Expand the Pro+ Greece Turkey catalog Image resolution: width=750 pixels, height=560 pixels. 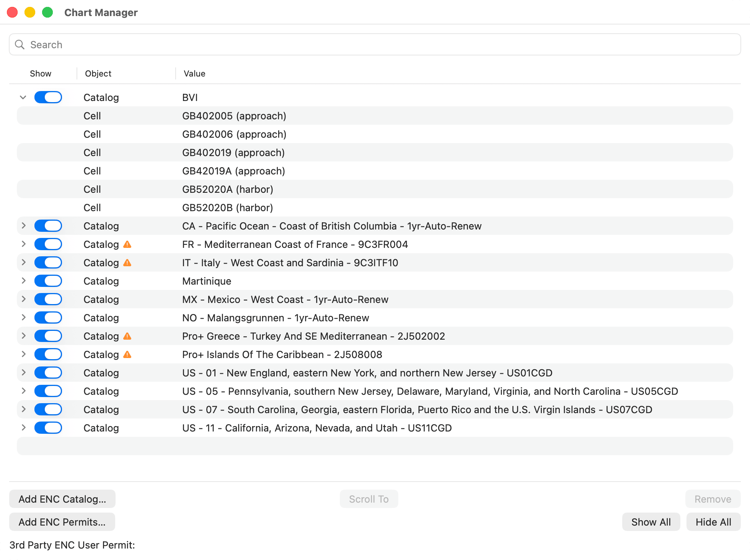pyautogui.click(x=23, y=336)
